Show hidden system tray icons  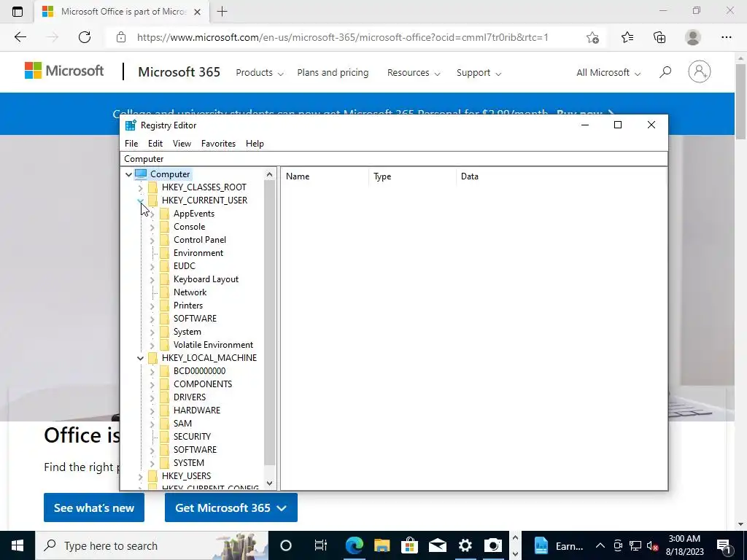point(600,545)
